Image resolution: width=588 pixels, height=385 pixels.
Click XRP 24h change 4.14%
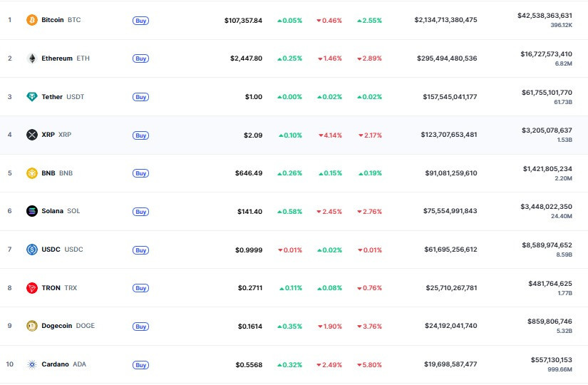click(x=330, y=135)
